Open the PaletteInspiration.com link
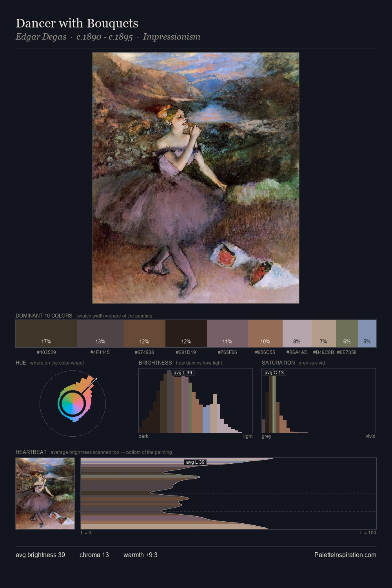392x588 pixels. pos(345,555)
